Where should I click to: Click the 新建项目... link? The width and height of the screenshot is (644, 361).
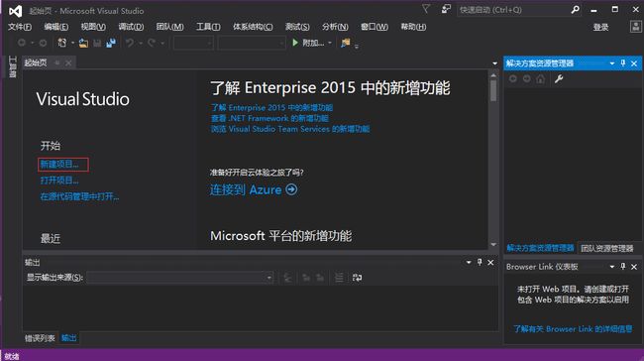[x=59, y=164]
